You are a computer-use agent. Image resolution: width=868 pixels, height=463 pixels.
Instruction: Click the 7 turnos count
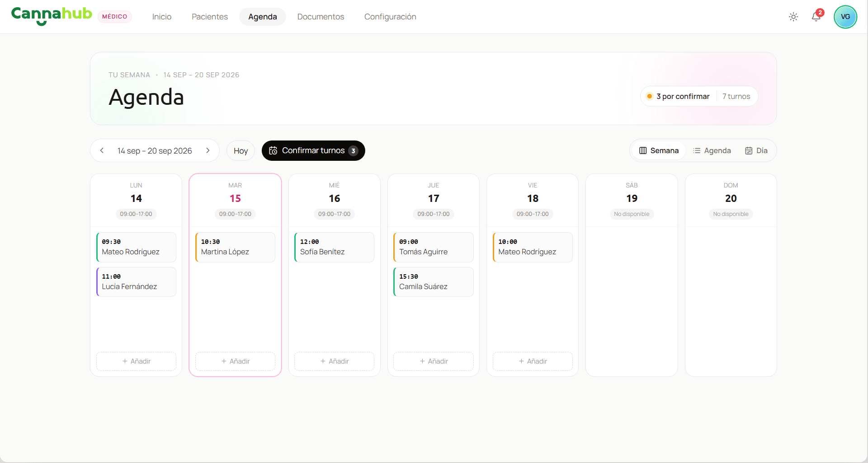(x=736, y=96)
